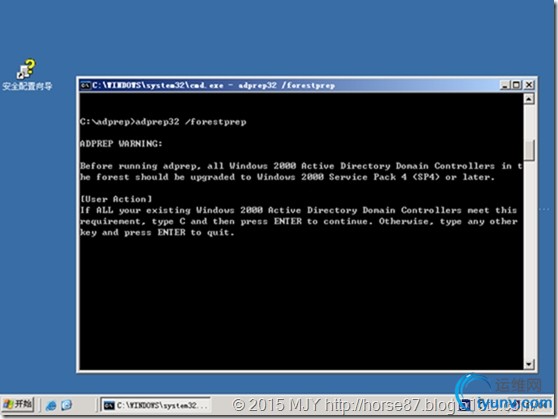This screenshot has height=419, width=558.
Task: Close the cmd.exe window
Action: 529,85
